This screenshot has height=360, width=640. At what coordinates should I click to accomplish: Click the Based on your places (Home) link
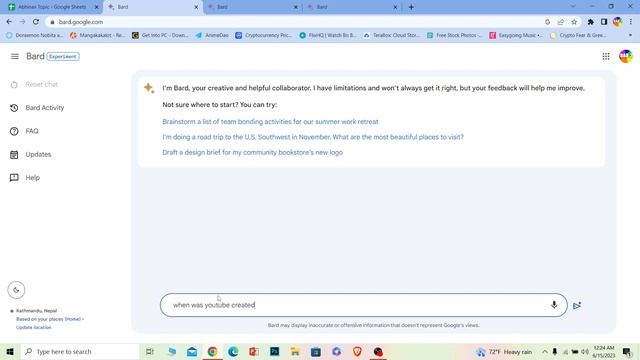coord(49,319)
